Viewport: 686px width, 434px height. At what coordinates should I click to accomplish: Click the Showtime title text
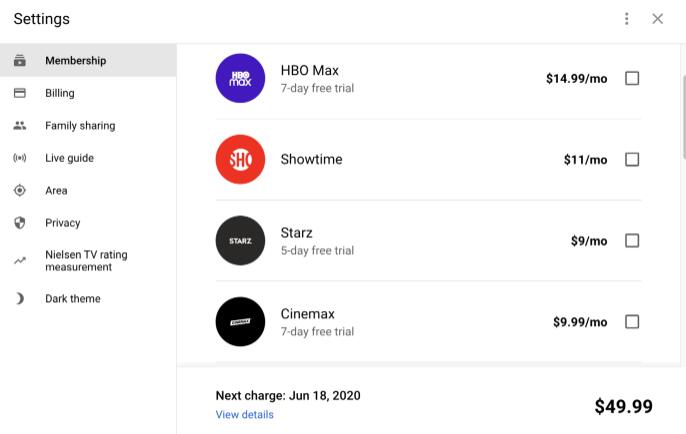[x=312, y=159]
